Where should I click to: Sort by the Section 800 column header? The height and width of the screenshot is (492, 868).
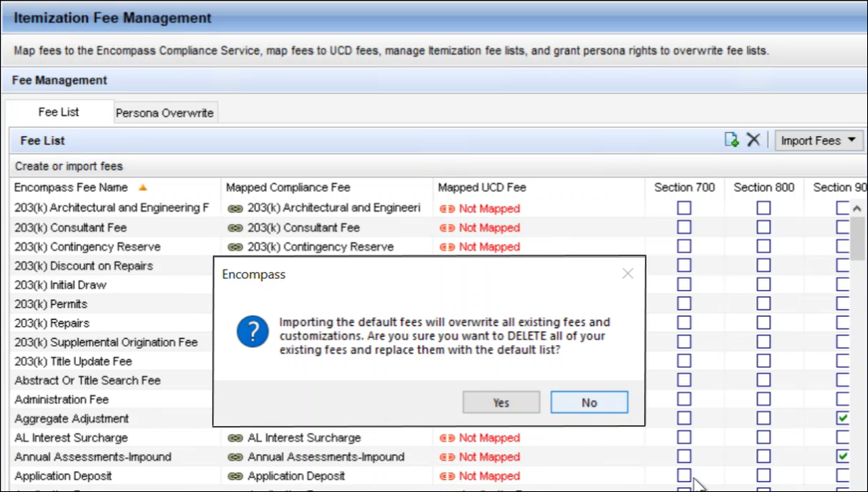(x=764, y=187)
